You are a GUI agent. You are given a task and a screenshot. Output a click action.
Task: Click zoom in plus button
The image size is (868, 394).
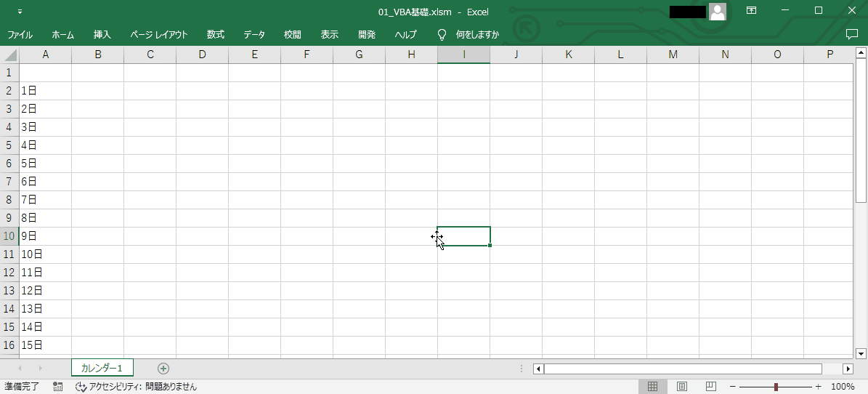coord(818,386)
